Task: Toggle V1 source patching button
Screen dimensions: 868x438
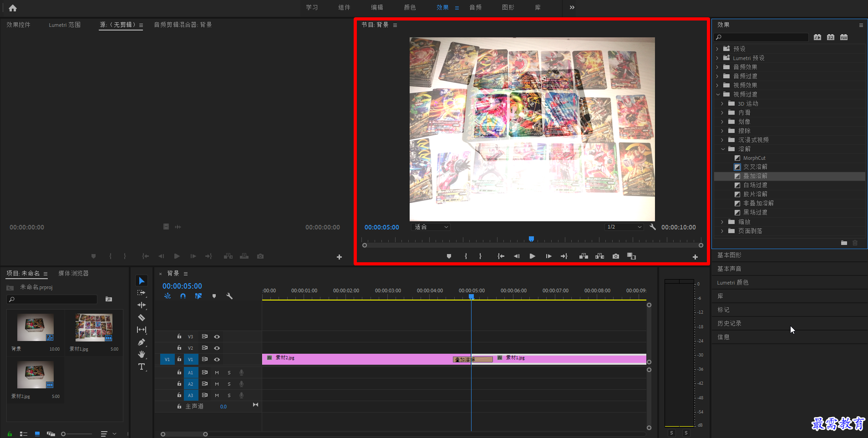Action: (167, 359)
